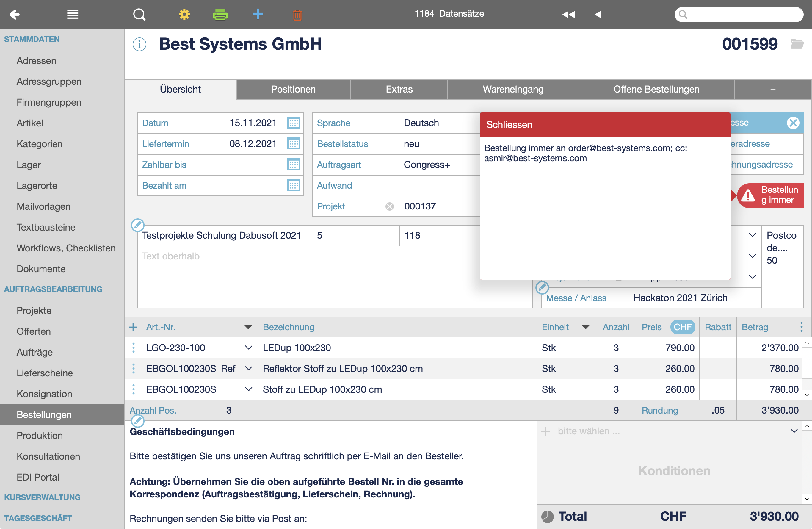Click the toolbar search input field
Image resolution: width=812 pixels, height=529 pixels.
tap(739, 14)
